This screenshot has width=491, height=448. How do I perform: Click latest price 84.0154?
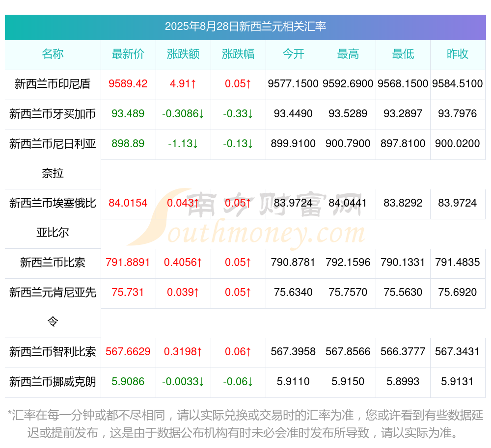128,203
